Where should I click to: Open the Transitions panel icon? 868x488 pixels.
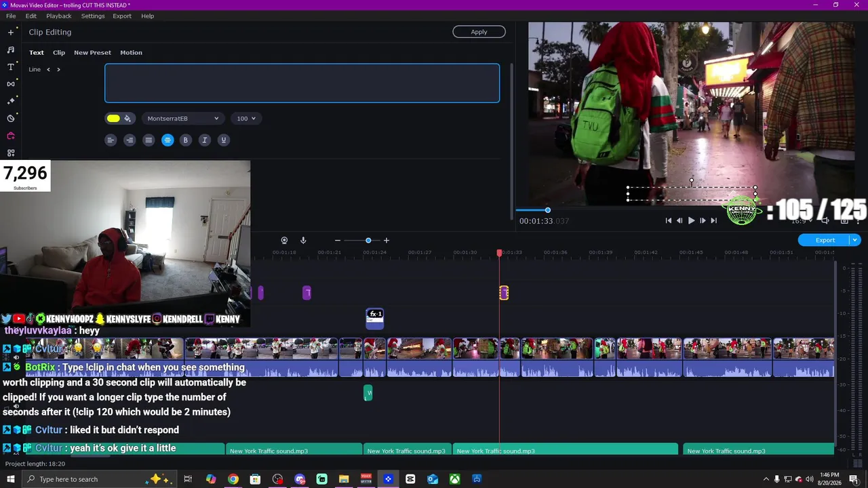[x=11, y=84]
